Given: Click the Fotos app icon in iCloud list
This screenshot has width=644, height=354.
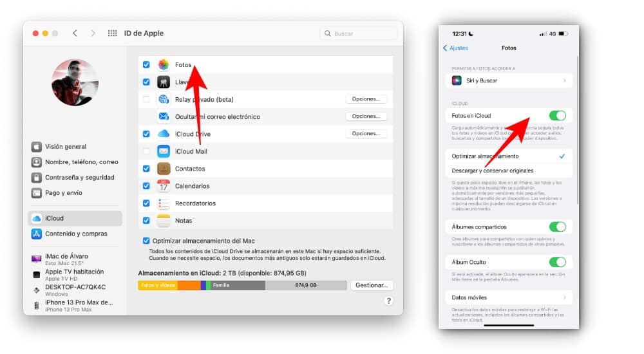Looking at the screenshot, I should [x=164, y=64].
